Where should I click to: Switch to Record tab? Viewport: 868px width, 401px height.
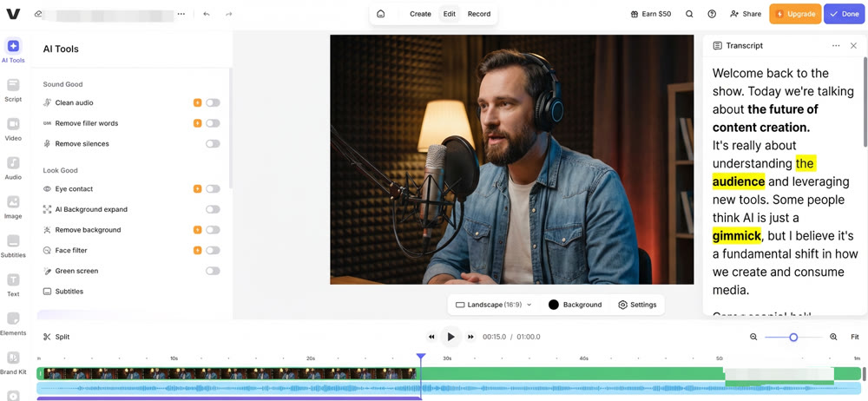pos(479,14)
